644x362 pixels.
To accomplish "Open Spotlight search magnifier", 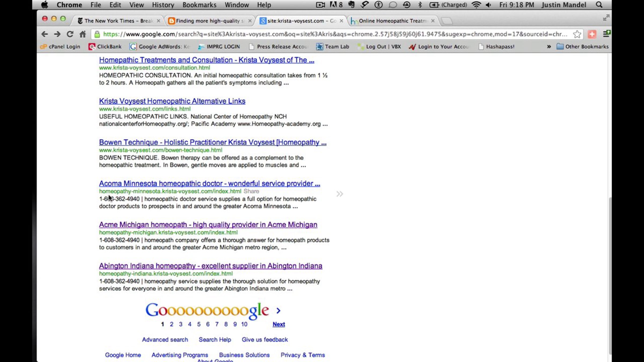I will click(x=599, y=5).
